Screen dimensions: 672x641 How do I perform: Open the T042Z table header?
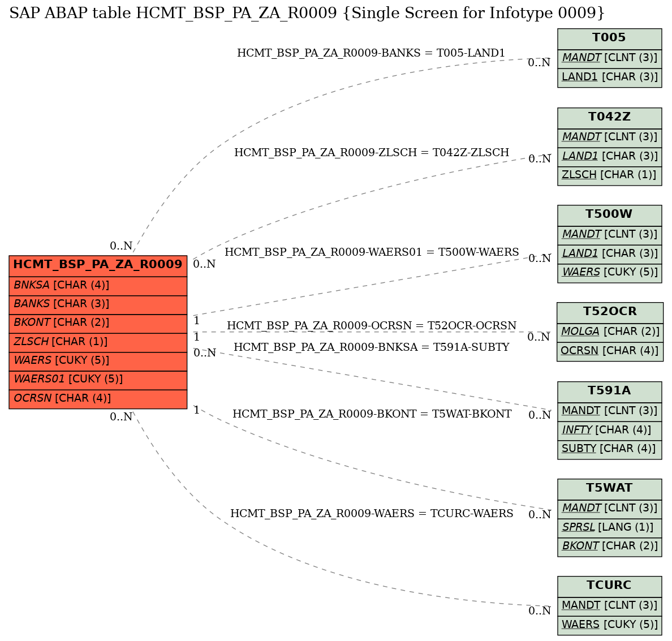click(x=609, y=118)
